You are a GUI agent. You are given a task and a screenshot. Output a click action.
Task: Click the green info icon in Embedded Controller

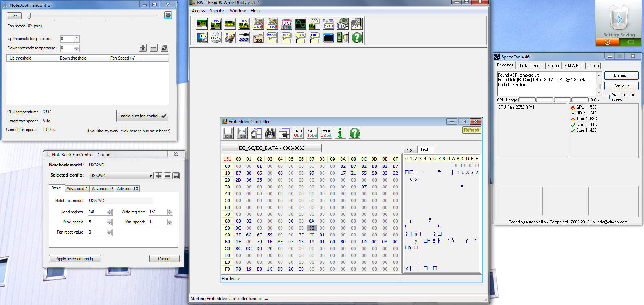click(340, 133)
